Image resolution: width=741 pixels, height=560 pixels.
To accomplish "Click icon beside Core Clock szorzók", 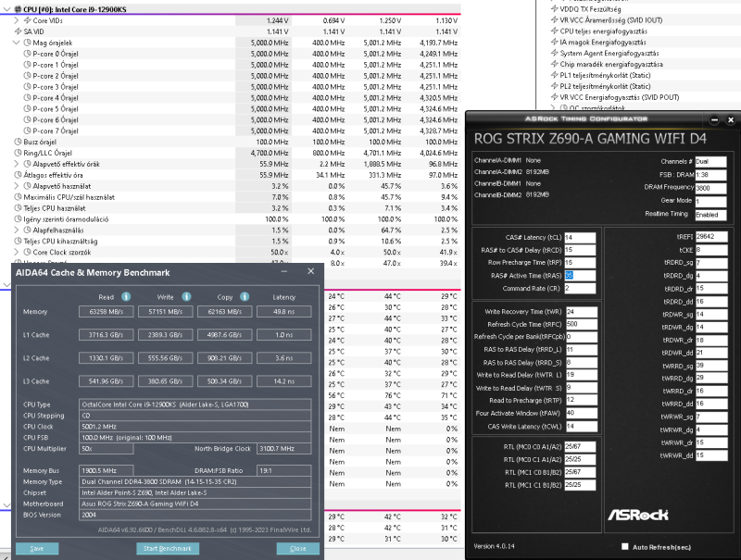I will pyautogui.click(x=28, y=252).
